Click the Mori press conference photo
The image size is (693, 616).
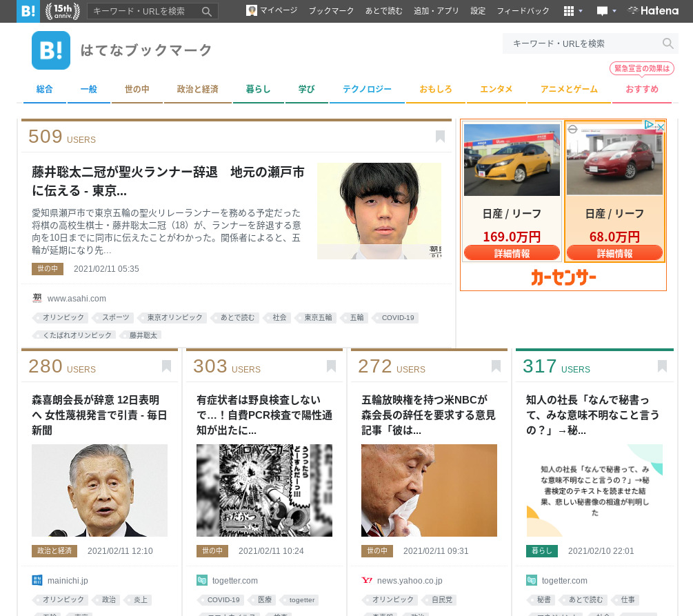pyautogui.click(x=99, y=490)
